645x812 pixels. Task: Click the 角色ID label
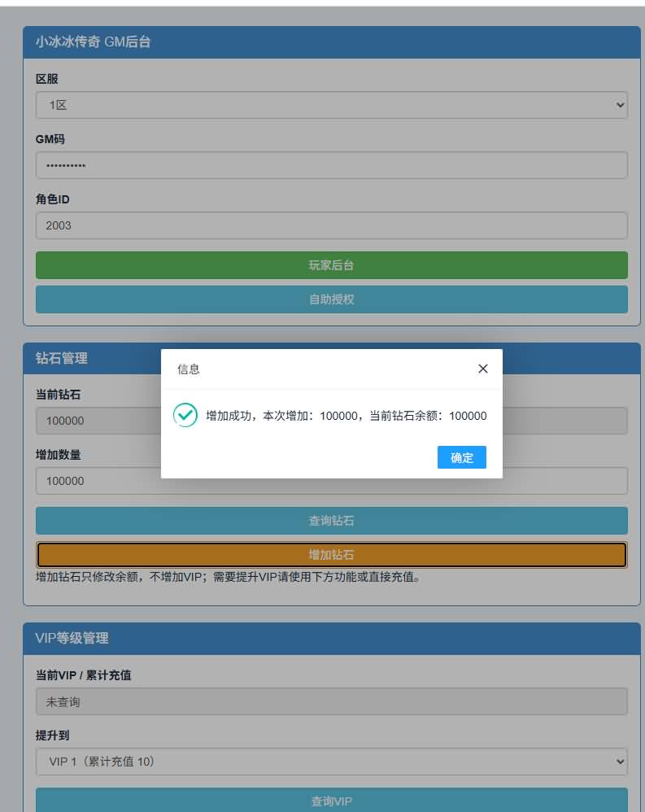pos(52,199)
